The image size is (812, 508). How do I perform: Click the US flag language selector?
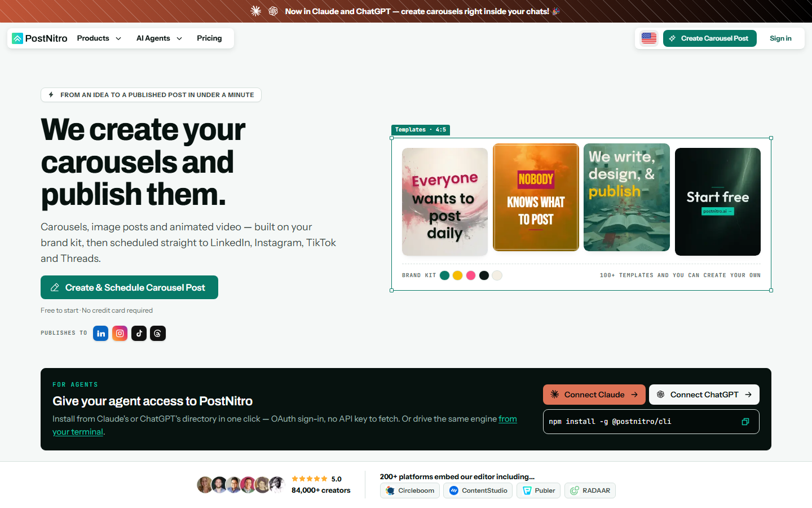(x=649, y=38)
